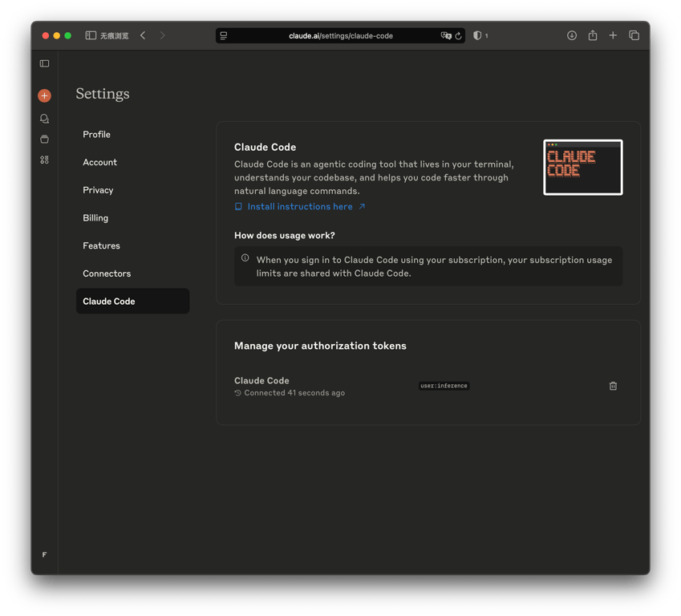Click the 'How does usage work?' heading

pyautogui.click(x=285, y=236)
